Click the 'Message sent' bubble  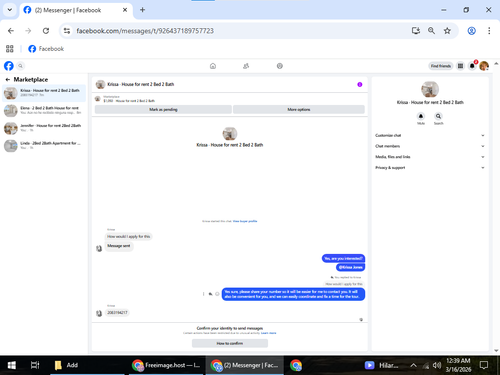(x=119, y=246)
